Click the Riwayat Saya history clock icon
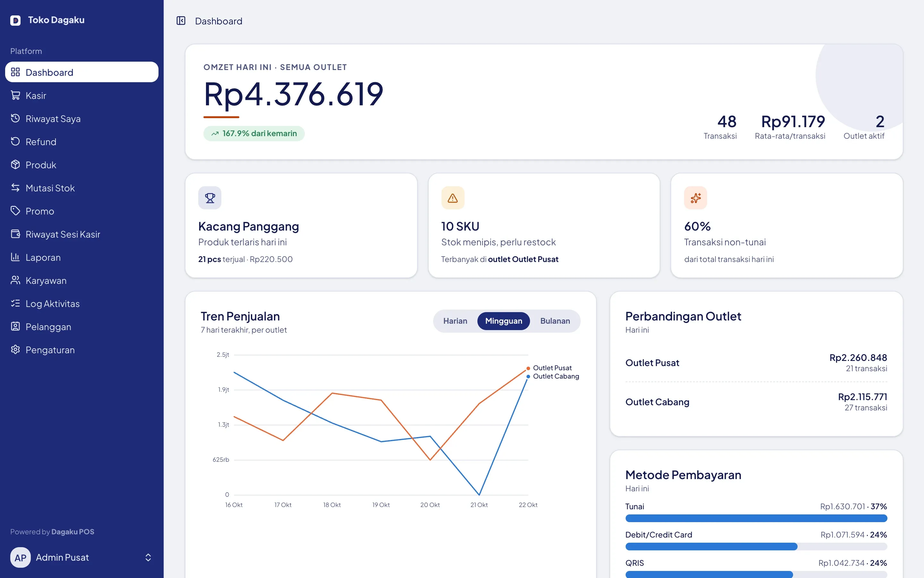 (15, 118)
